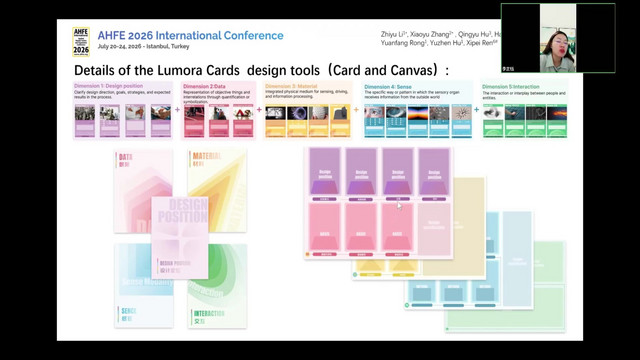Select the Dimension 2: Data panel
The height and width of the screenshot is (360, 640).
tap(218, 110)
